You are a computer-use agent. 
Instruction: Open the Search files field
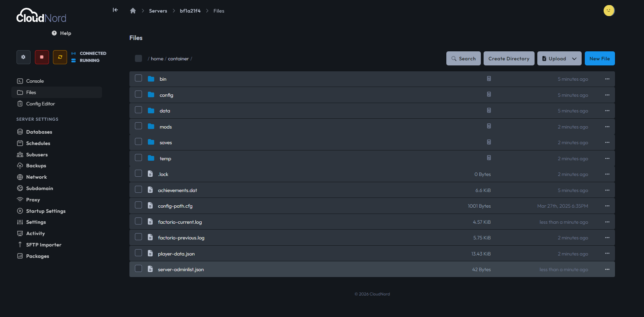(463, 59)
